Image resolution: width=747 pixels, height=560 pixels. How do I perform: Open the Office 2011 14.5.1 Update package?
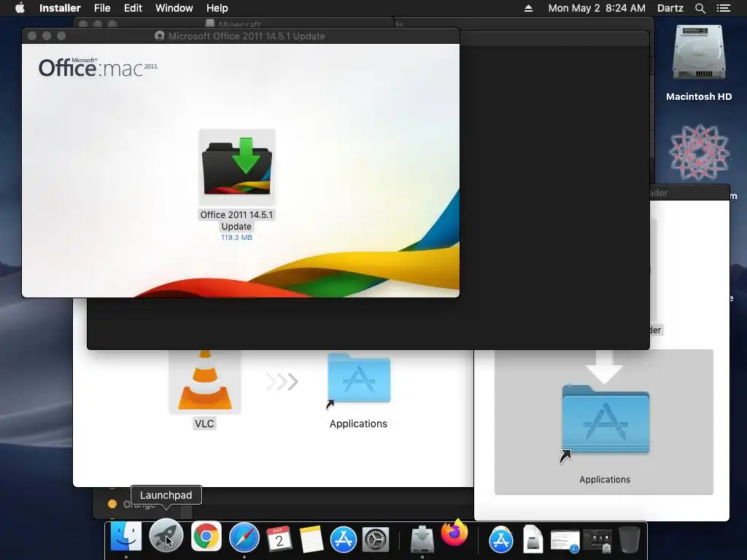(x=237, y=167)
